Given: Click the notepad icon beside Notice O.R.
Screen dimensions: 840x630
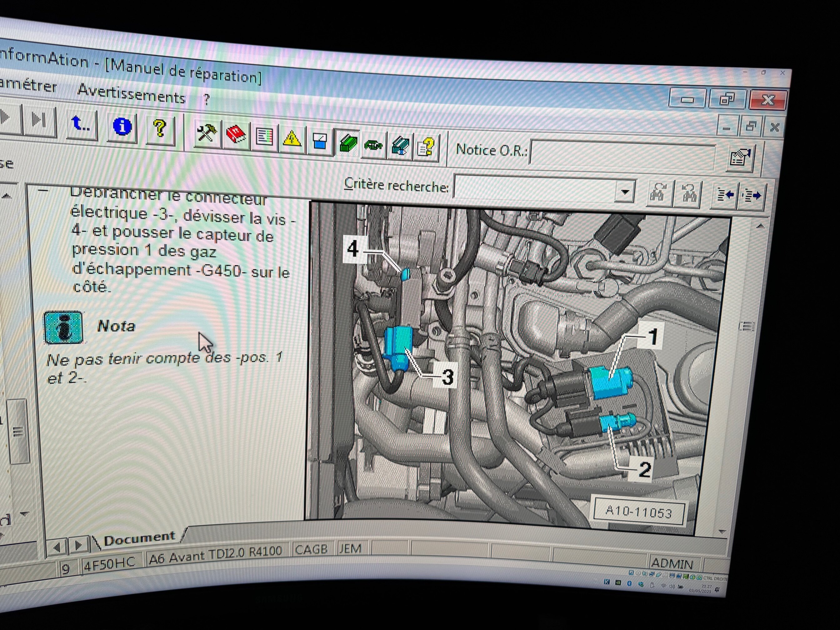Looking at the screenshot, I should pyautogui.click(x=740, y=158).
